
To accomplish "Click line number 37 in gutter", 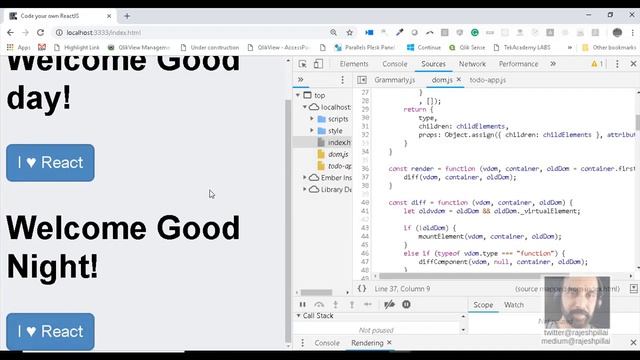I will click(364, 177).
